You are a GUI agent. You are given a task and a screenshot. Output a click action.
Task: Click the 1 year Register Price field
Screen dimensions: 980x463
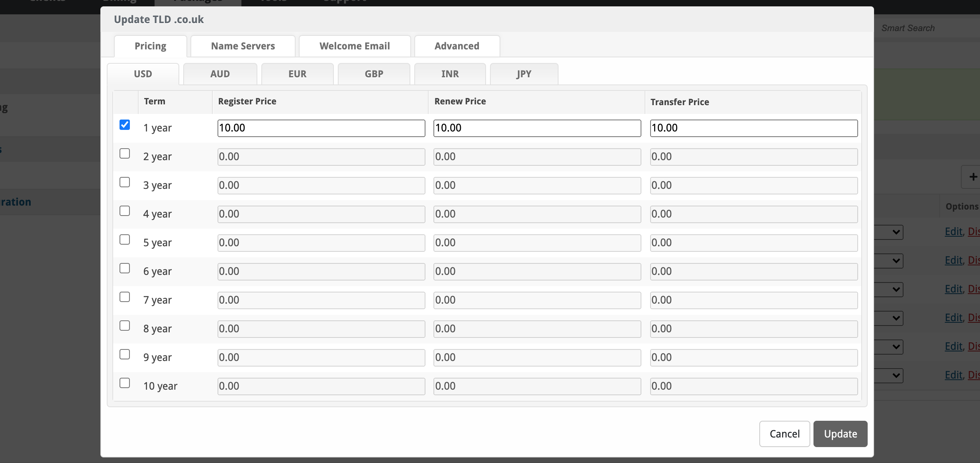[321, 128]
